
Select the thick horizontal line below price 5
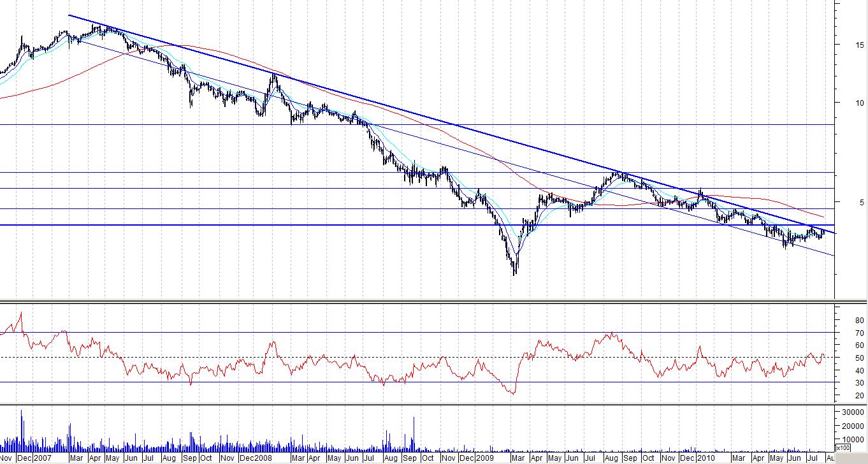coord(417,225)
